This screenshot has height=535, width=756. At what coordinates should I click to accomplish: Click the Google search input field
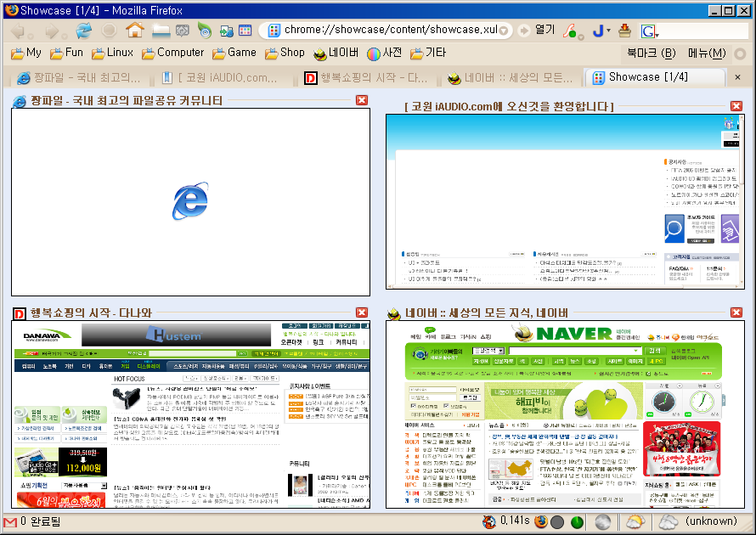(x=704, y=31)
